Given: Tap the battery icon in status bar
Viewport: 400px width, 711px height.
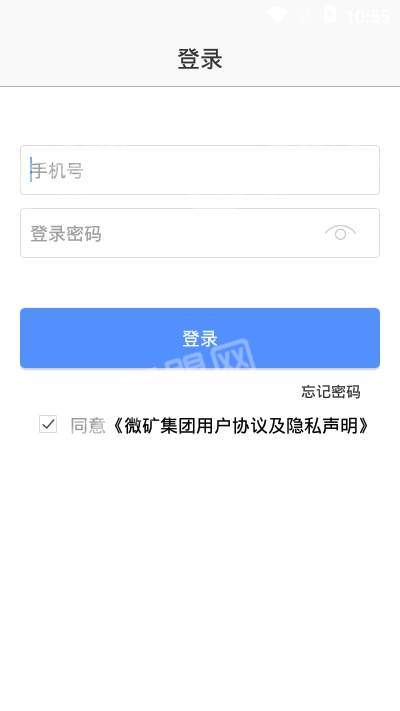Looking at the screenshot, I should point(329,15).
